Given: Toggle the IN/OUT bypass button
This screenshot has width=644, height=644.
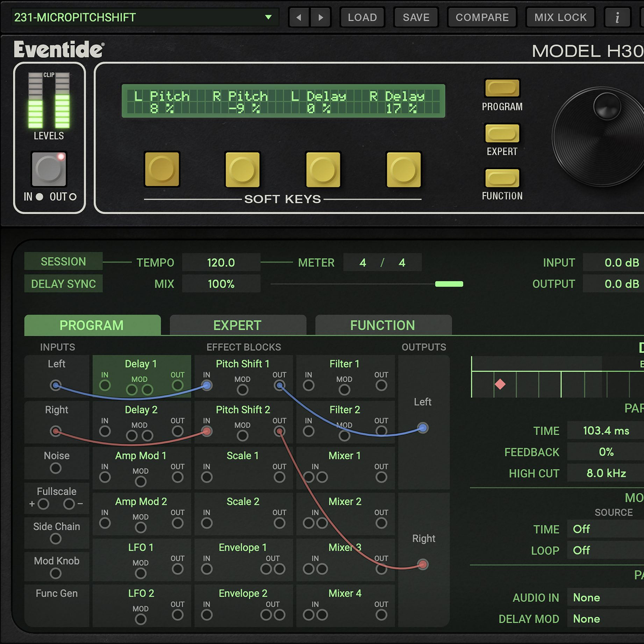Looking at the screenshot, I should pos(49,169).
